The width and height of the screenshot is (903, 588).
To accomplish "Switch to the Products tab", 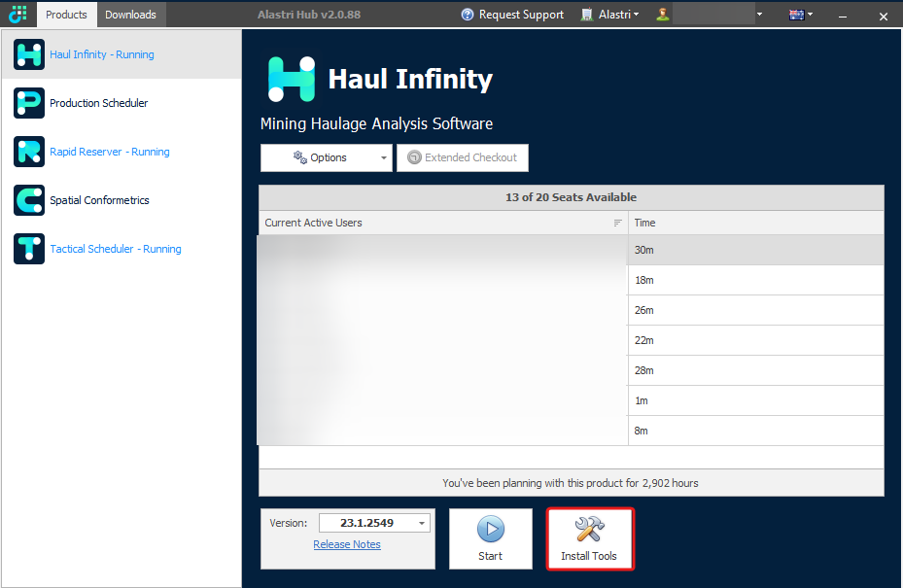I will click(66, 15).
